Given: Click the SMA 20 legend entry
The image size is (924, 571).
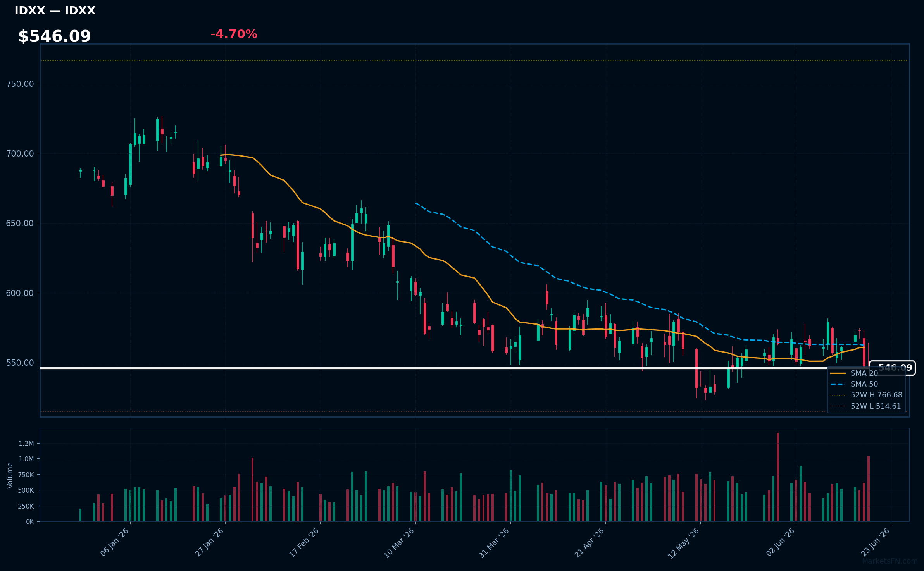Looking at the screenshot, I should 864,373.
